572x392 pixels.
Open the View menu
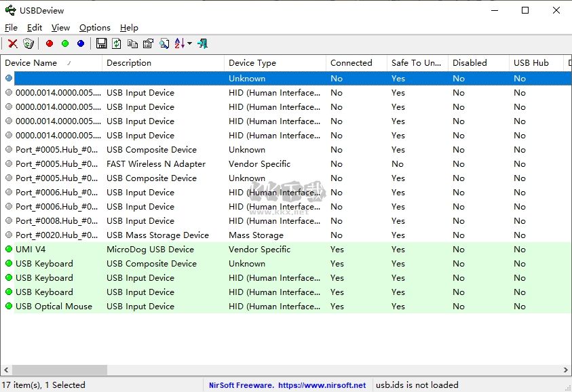click(x=60, y=28)
